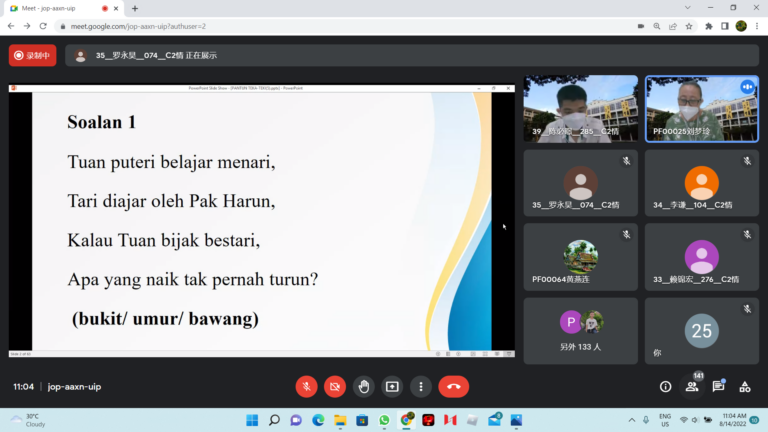Click the zoom magnifier icon in address bar
The width and height of the screenshot is (768, 432).
(656, 26)
